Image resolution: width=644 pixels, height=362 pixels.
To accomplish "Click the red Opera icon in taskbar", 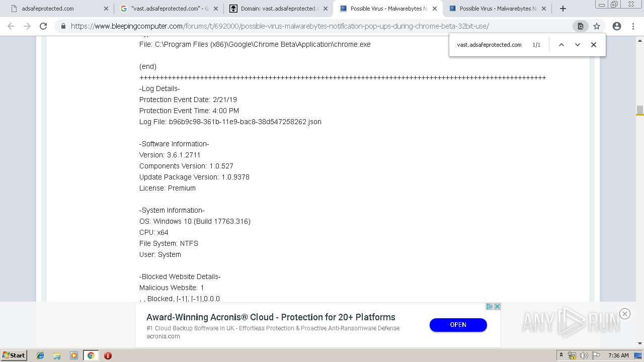I will tap(108, 355).
